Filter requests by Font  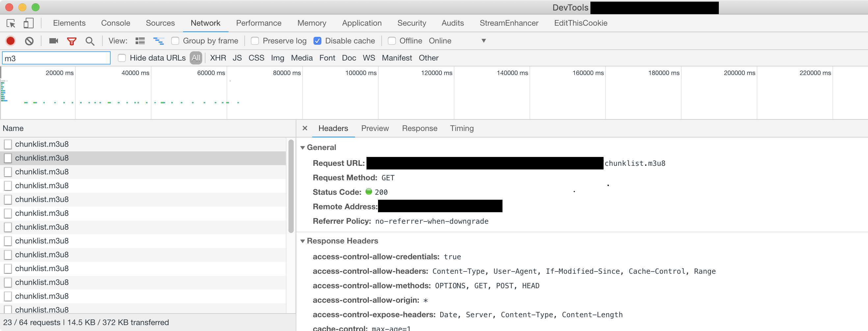click(327, 58)
